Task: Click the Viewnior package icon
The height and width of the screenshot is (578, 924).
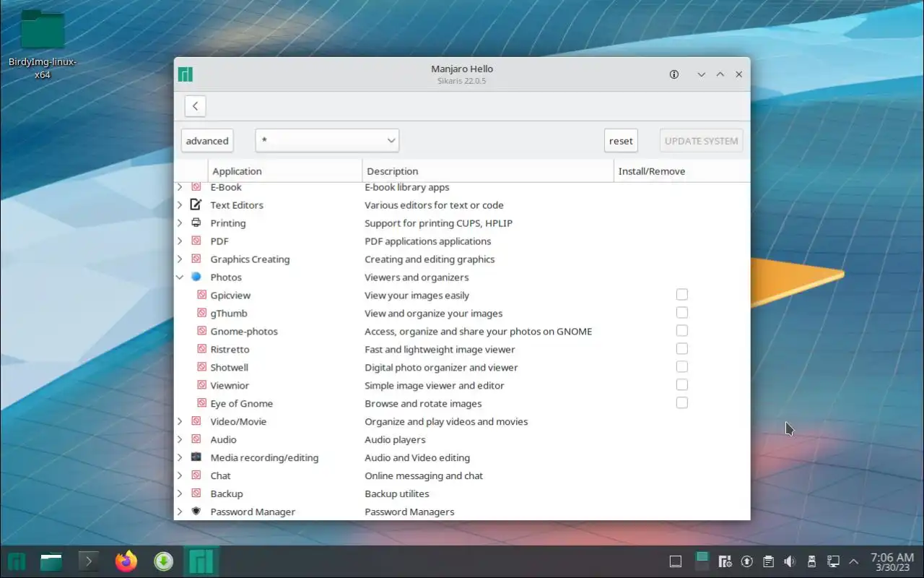Action: coord(202,385)
